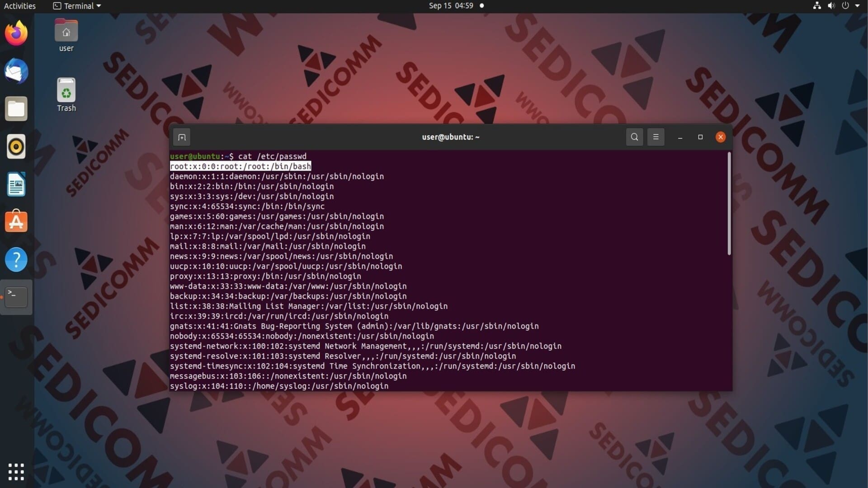The height and width of the screenshot is (488, 868).
Task: Click the messagebus:x:103:106 line
Action: (288, 376)
